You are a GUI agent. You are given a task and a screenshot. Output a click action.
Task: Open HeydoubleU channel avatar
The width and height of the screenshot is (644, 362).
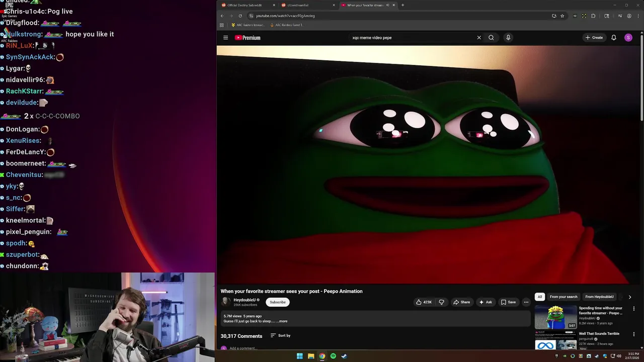(226, 302)
